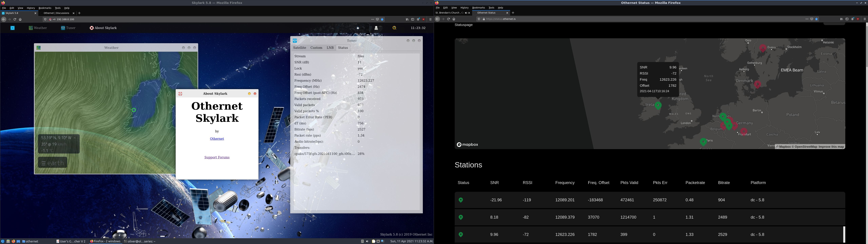The image size is (868, 244).
Task: Mute the St. Brendan's Church tab audio
Action: tap(466, 13)
